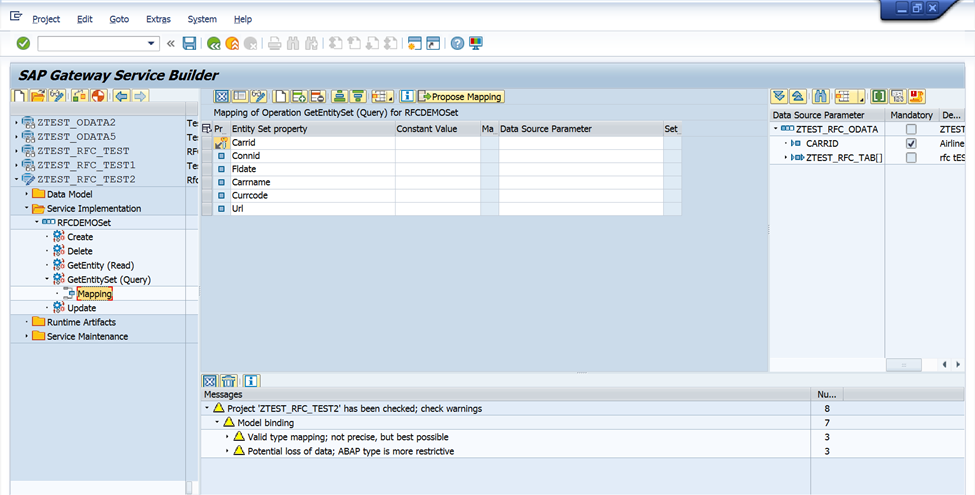975x495 pixels.
Task: Click right scroll arrow in data source panel
Action: coord(959,364)
